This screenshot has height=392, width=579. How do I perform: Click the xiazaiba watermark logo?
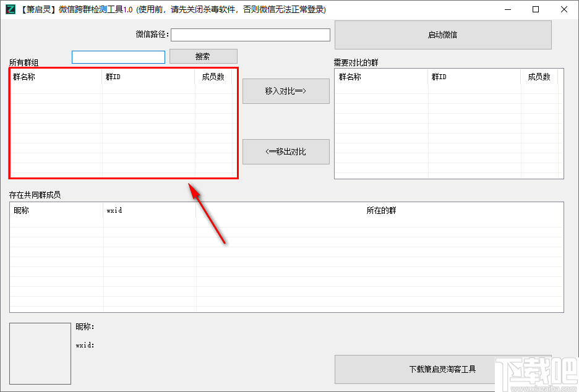(536, 371)
